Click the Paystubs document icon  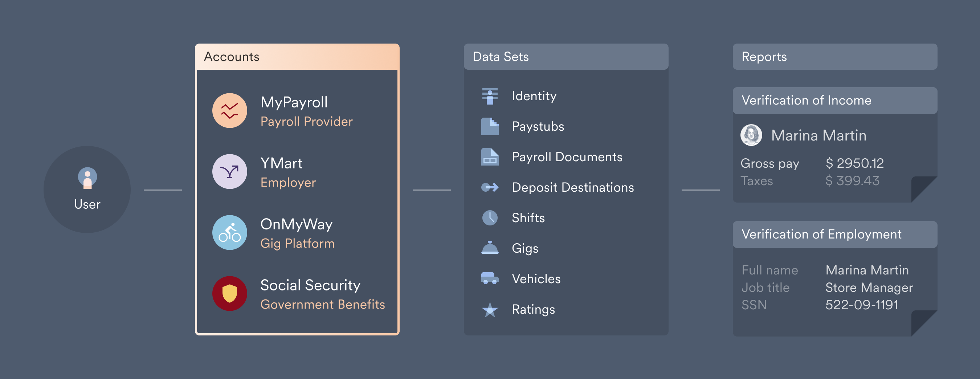coord(490,126)
